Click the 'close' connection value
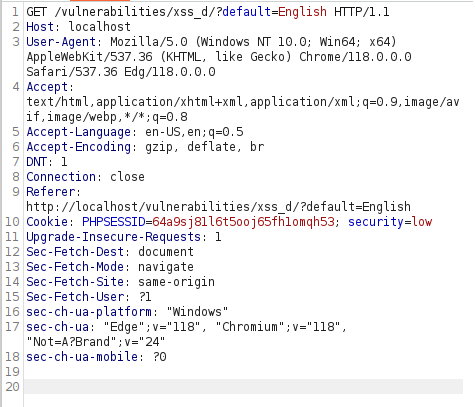This screenshot has height=407, width=475. tap(127, 177)
